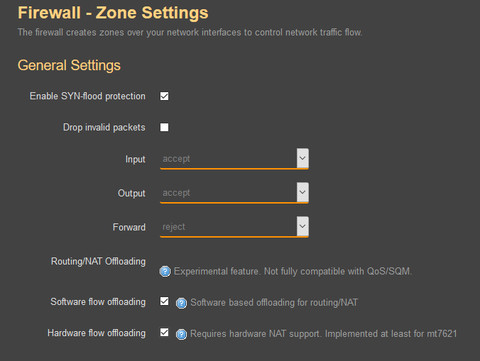Expand the Forward policy dropdown arrow
480x361 pixels.
(x=303, y=226)
